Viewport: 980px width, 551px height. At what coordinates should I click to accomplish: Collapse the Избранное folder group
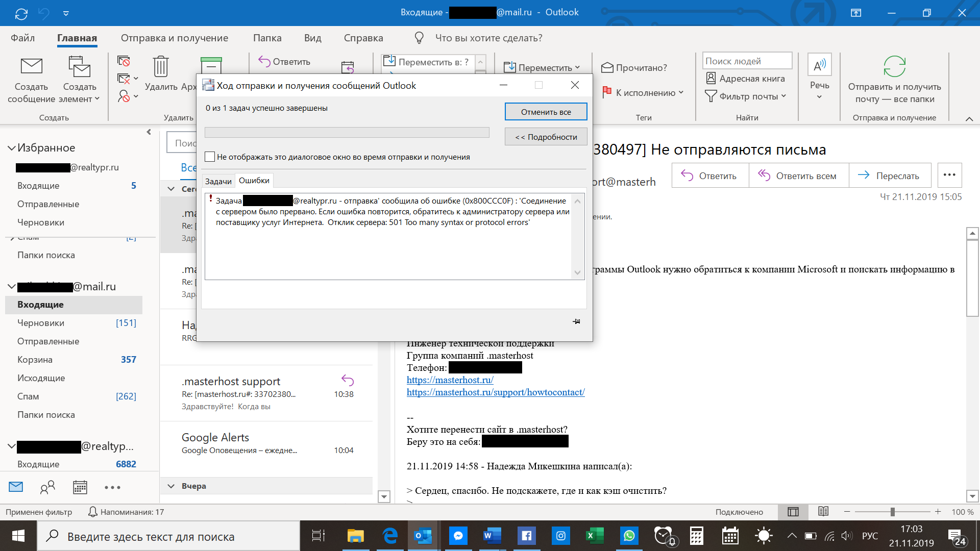click(x=11, y=148)
